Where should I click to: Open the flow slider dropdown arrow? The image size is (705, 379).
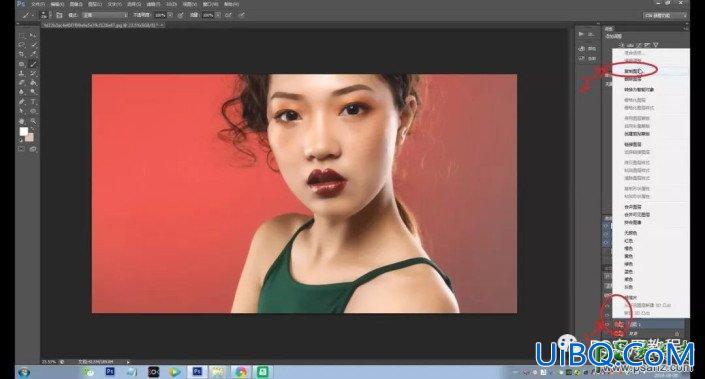[x=218, y=15]
